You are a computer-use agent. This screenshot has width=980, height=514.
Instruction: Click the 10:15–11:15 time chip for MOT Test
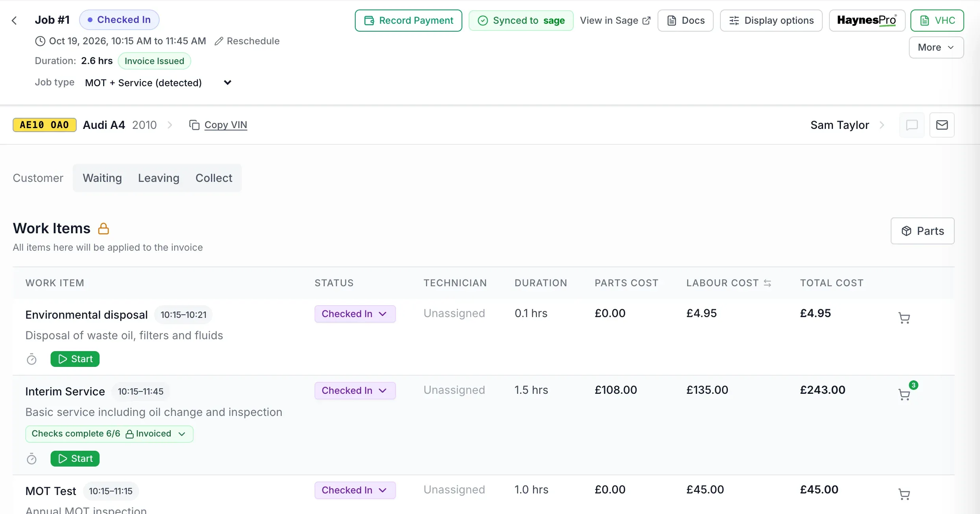tap(111, 491)
